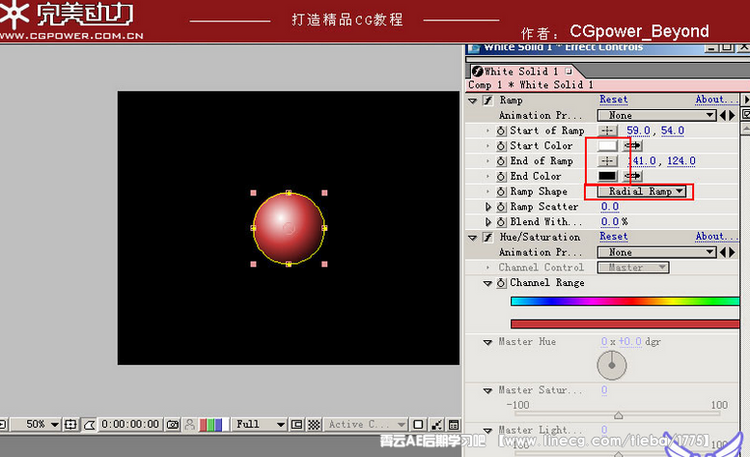Go to next Hue/Saturation animation preset arrow
Image resolution: width=750 pixels, height=457 pixels.
[731, 252]
